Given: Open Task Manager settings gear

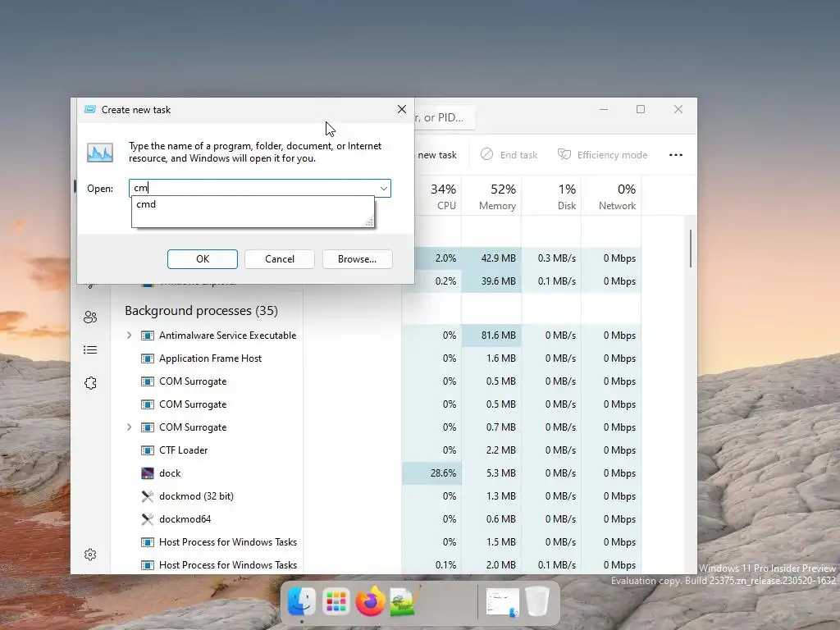Looking at the screenshot, I should (90, 555).
